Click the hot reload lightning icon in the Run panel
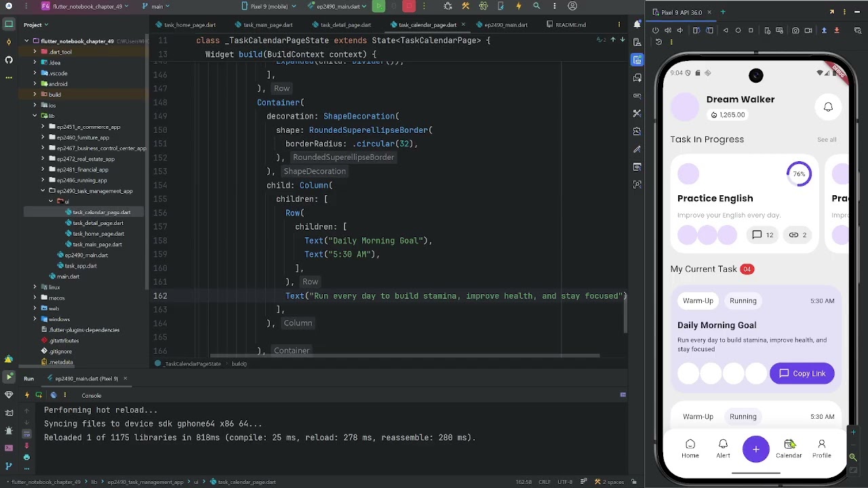Image resolution: width=868 pixels, height=488 pixels. (x=27, y=395)
